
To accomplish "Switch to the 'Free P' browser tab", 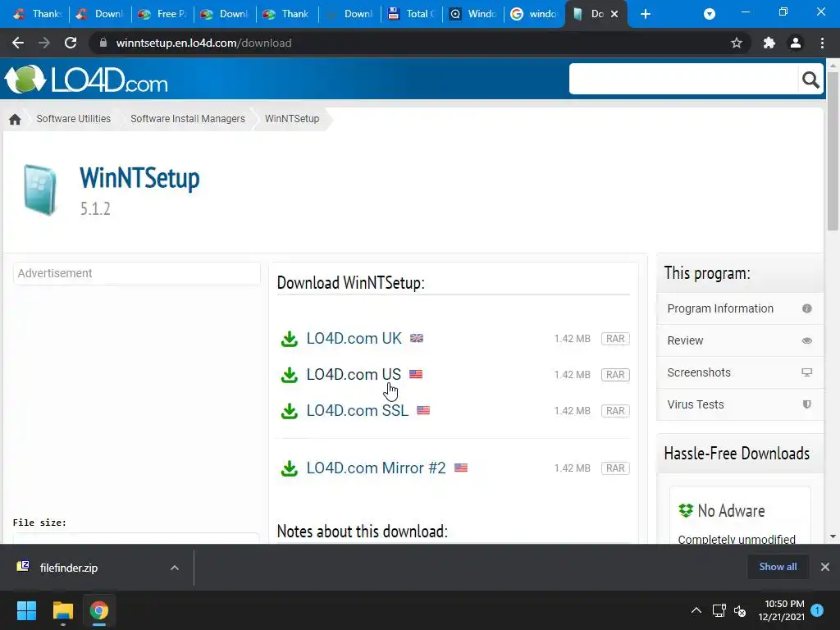I will point(163,14).
